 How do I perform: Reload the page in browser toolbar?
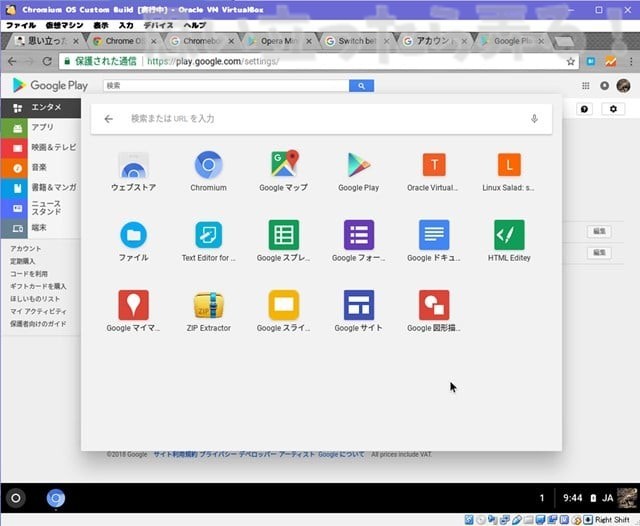pyautogui.click(x=47, y=62)
